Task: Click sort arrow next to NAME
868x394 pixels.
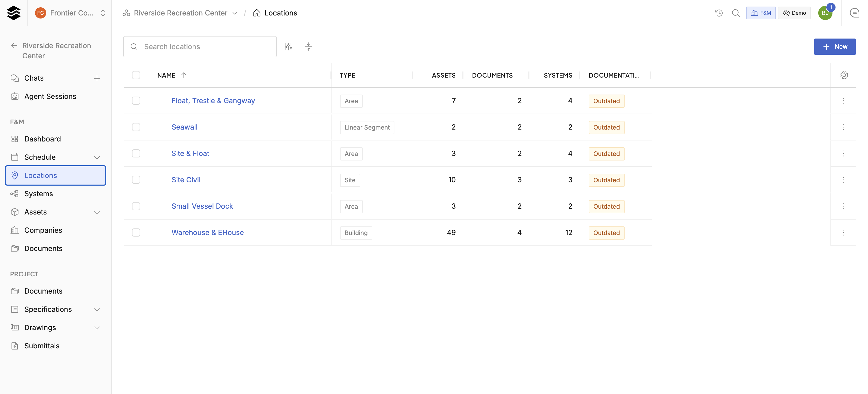Action: point(184,75)
